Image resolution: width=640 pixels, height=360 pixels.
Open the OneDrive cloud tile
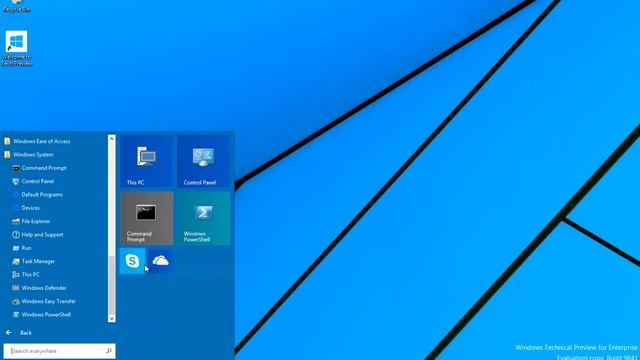pyautogui.click(x=160, y=260)
